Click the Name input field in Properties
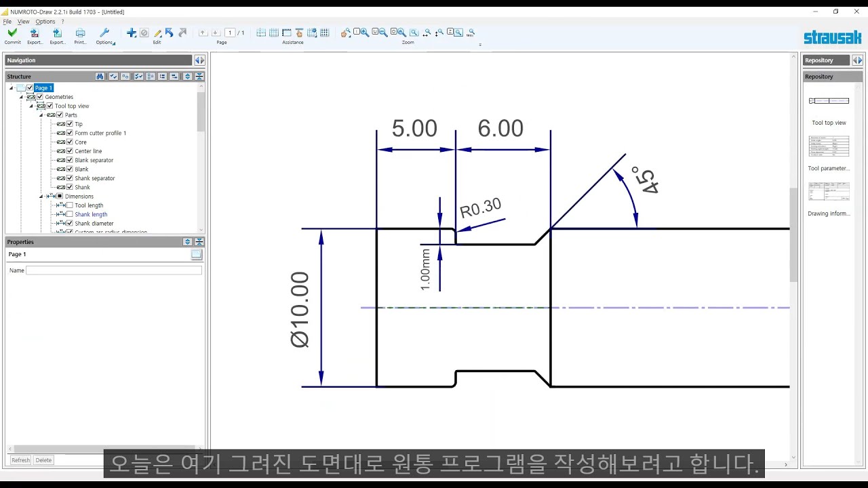The width and height of the screenshot is (868, 488). click(114, 270)
